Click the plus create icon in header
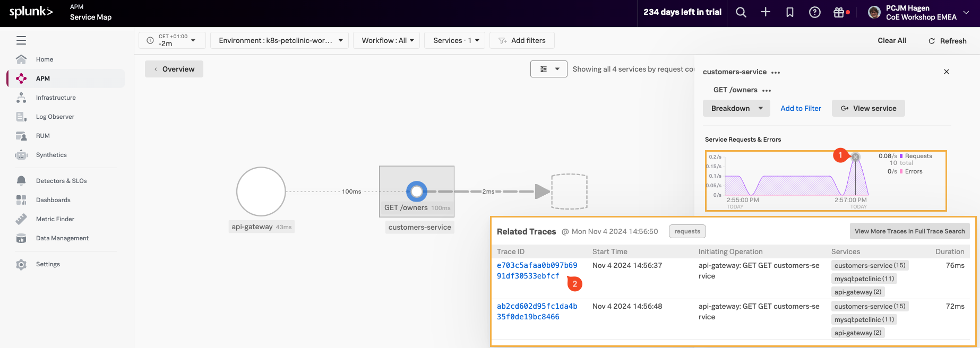The image size is (980, 348). 766,13
